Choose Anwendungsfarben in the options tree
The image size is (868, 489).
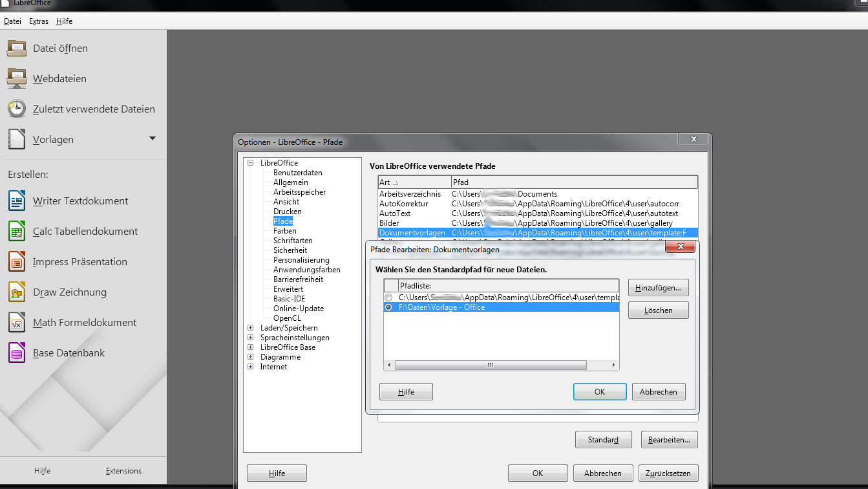point(307,270)
